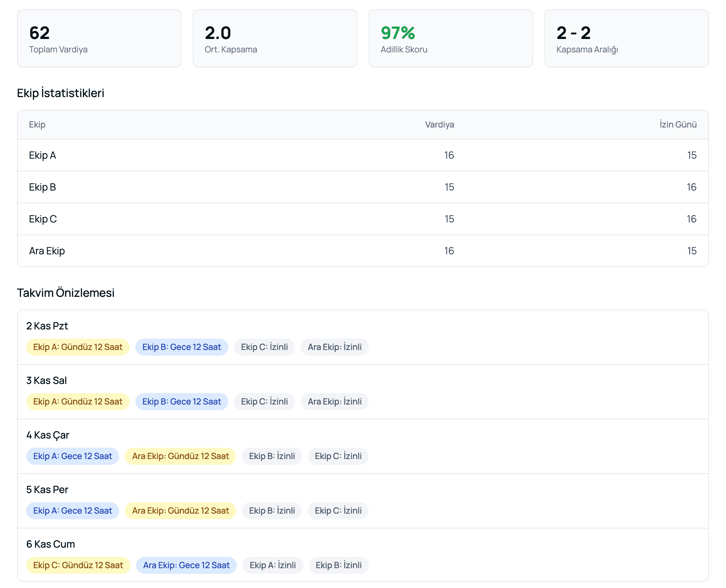726x588 pixels.
Task: Click Ekip B İzinli chip on 6 Kas Cum
Action: pos(339,565)
